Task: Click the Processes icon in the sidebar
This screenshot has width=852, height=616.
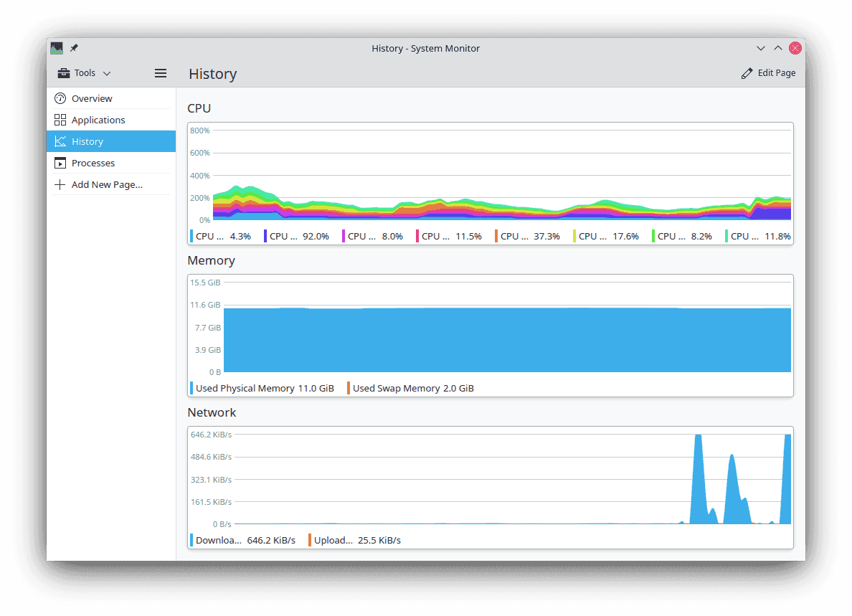Action: 61,163
